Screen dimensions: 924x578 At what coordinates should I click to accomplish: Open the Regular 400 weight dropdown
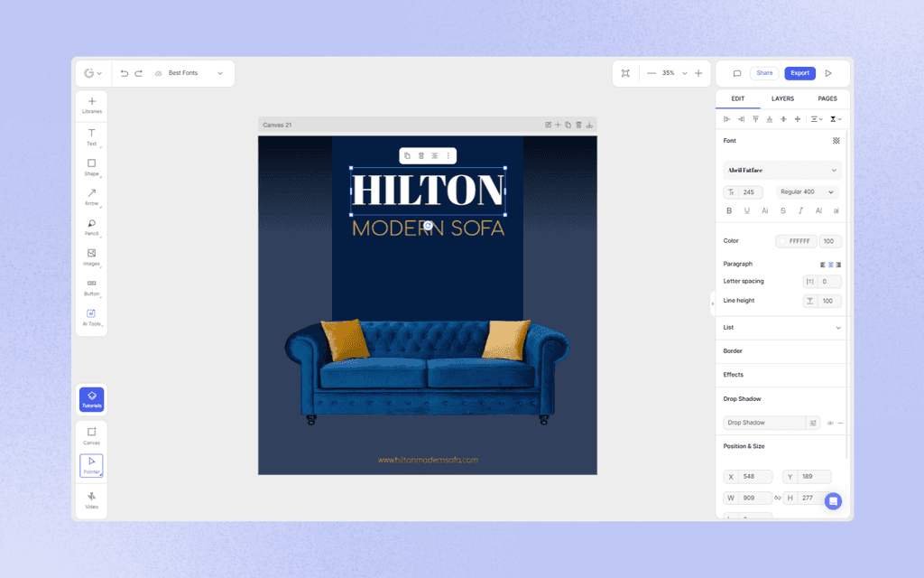click(x=806, y=191)
